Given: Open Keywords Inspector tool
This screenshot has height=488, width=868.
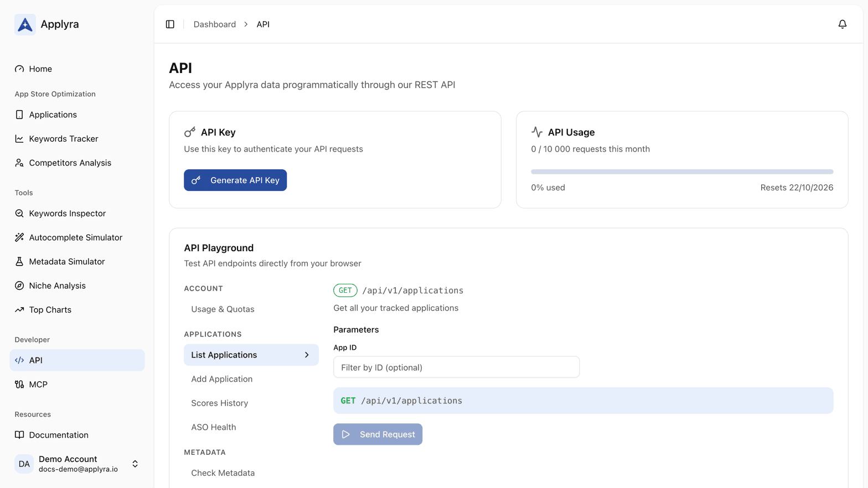Looking at the screenshot, I should tap(77, 214).
